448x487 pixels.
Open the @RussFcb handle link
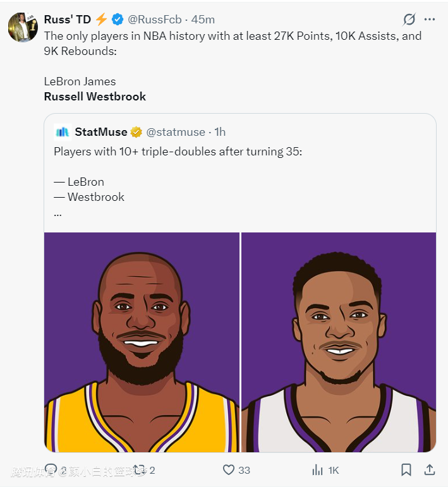tap(154, 20)
